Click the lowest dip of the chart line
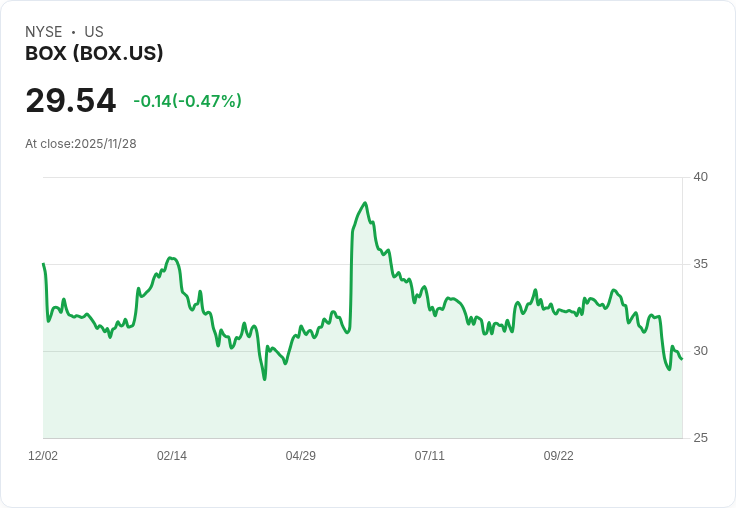Screen dimensions: 736x508 (x=264, y=379)
